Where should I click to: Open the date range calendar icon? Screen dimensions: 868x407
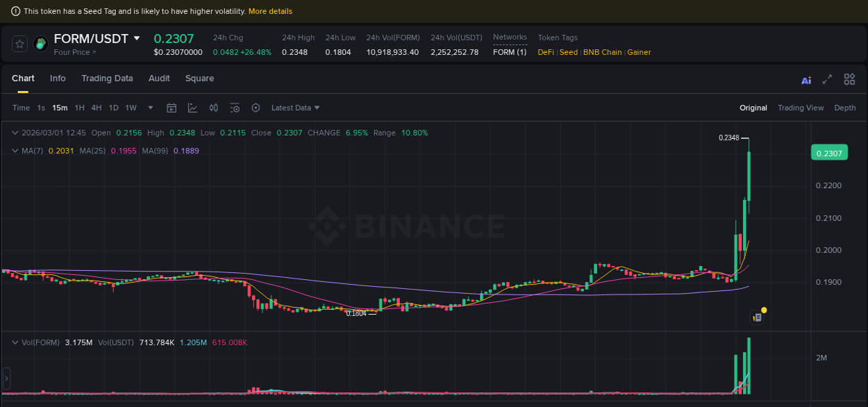pyautogui.click(x=172, y=108)
